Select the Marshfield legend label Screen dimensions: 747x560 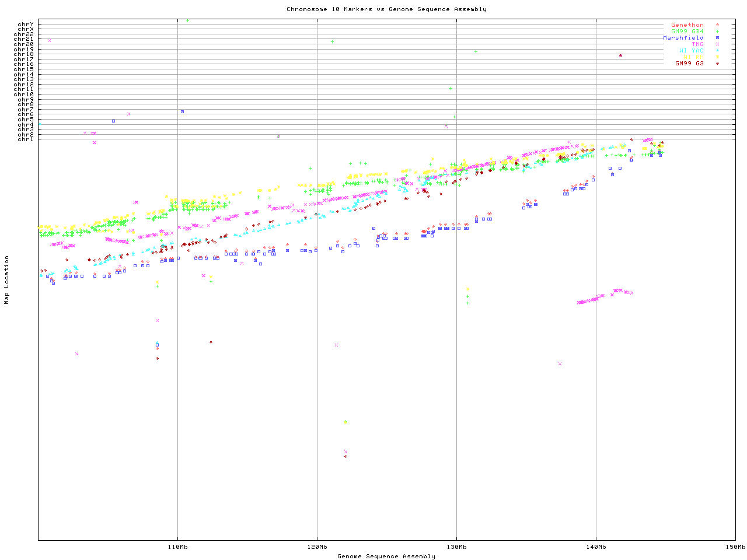coord(683,38)
